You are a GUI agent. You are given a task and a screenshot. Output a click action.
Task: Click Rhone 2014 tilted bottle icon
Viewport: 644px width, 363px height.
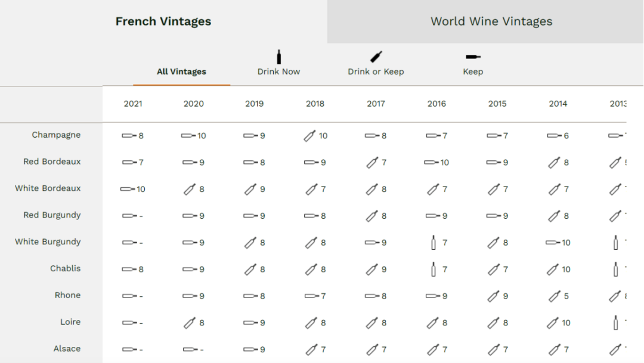555,296
